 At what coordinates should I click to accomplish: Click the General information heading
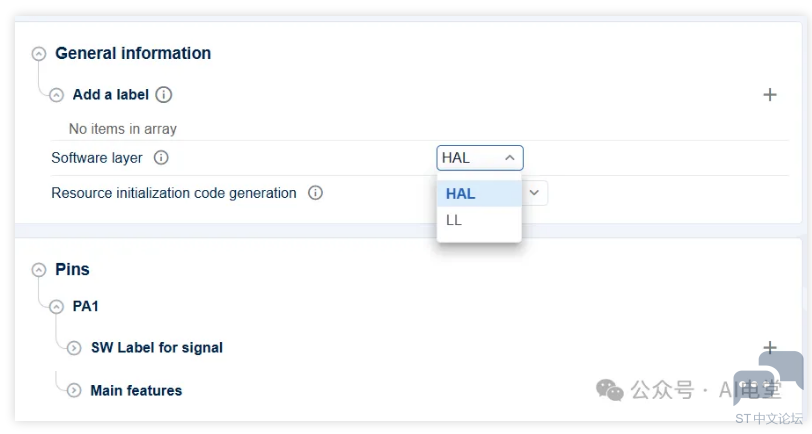click(133, 54)
